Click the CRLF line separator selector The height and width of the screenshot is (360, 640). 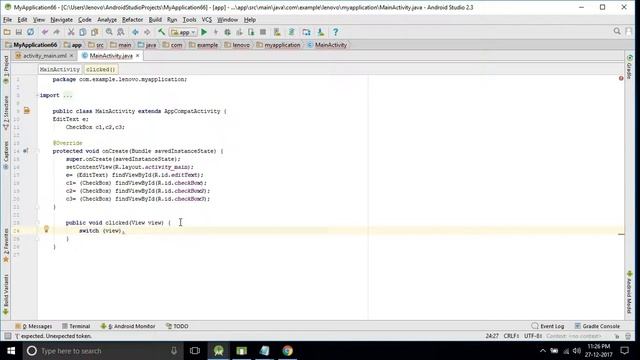[x=511, y=336]
